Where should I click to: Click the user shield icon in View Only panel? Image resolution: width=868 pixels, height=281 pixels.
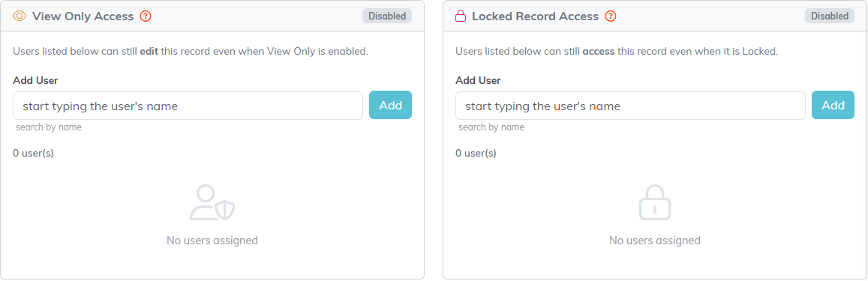point(212,203)
